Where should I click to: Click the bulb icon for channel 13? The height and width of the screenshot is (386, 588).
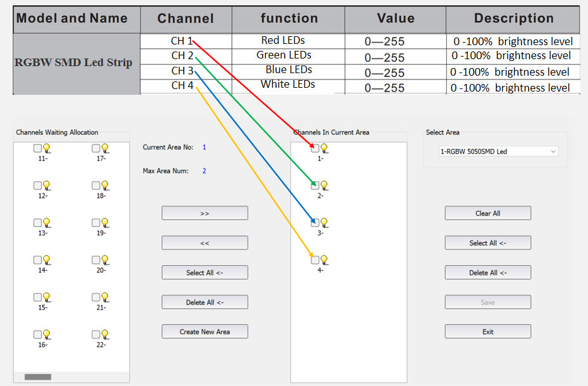(x=47, y=223)
